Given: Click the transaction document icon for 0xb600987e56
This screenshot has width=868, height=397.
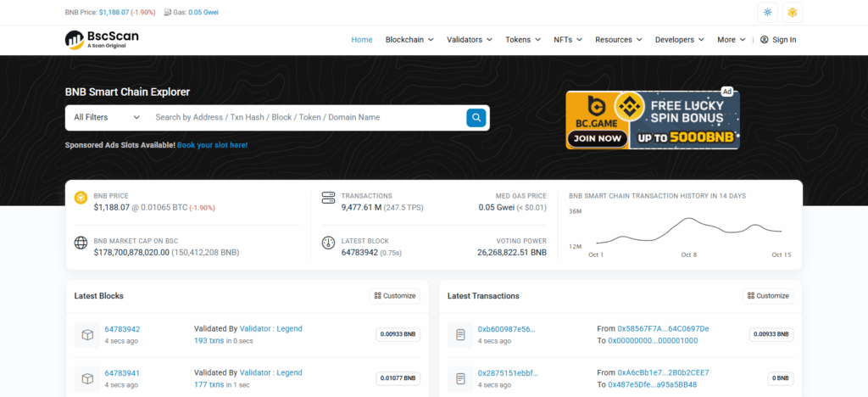Looking at the screenshot, I should [x=460, y=334].
